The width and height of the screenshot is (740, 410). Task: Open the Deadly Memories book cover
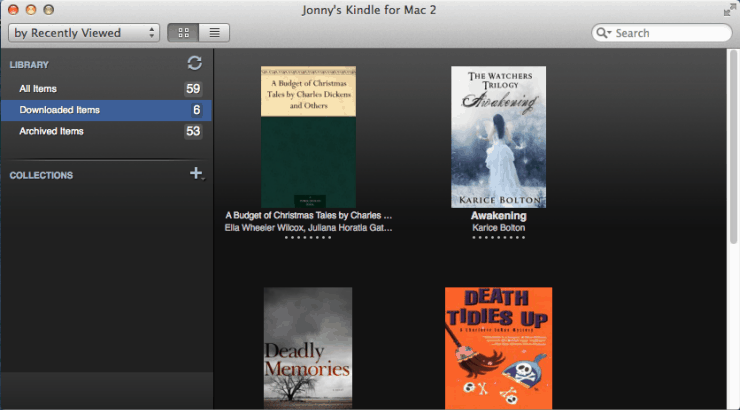308,348
